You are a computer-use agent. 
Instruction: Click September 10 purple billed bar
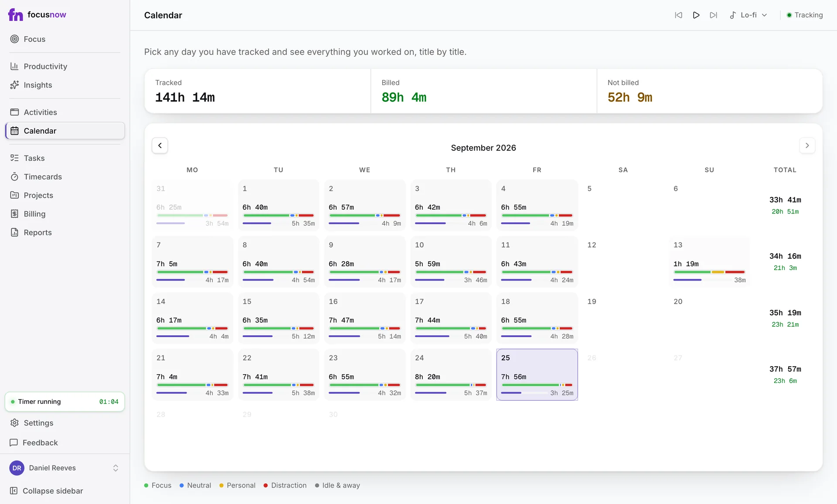[429, 280]
